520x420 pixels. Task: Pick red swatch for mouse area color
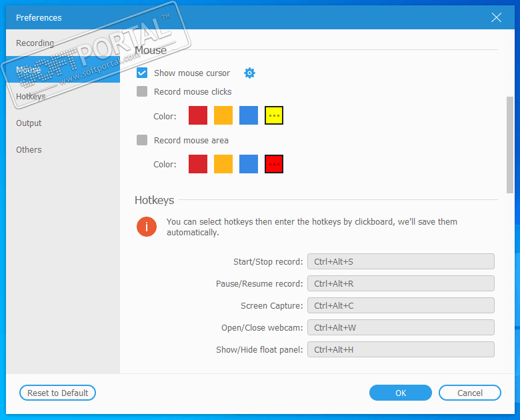(x=198, y=164)
